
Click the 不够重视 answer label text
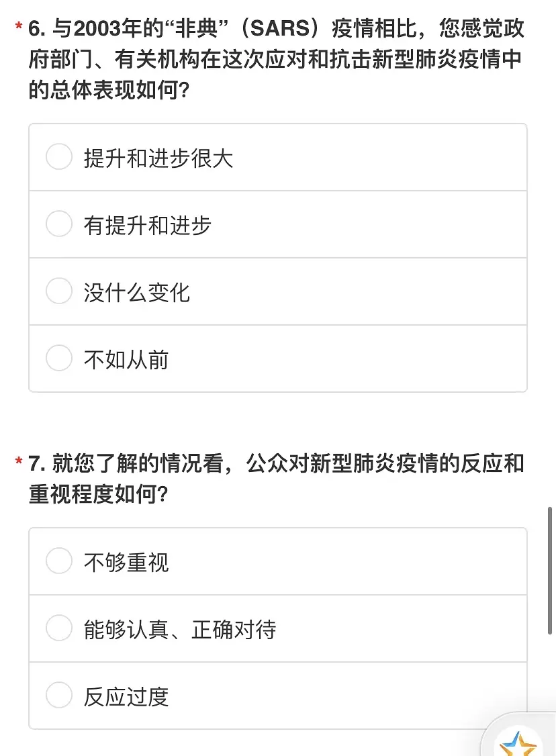click(126, 562)
